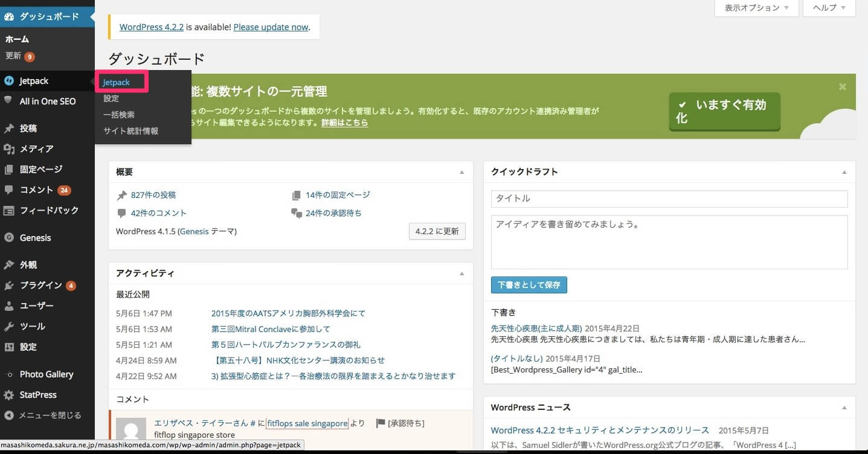
Task: Select Jetpack in the flyout submenu
Action: [117, 82]
